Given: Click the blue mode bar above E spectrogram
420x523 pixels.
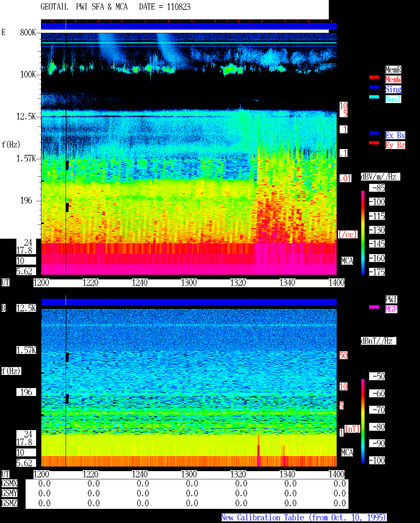Looking at the screenshot, I should pos(189,26).
